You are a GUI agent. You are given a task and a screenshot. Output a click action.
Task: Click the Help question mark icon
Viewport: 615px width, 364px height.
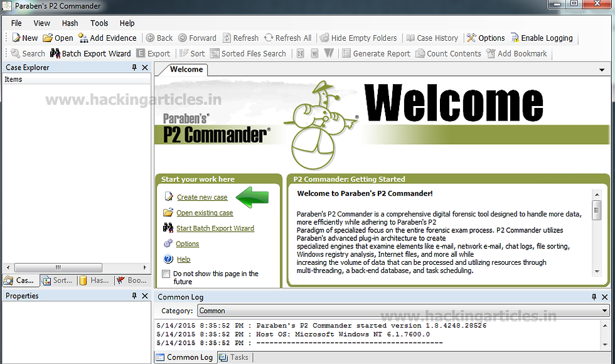[x=168, y=259]
